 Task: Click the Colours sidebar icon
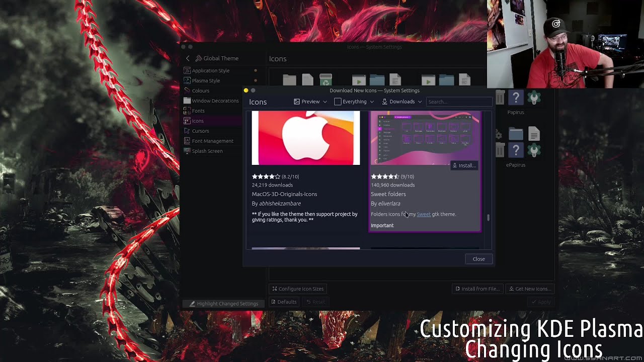click(x=187, y=90)
